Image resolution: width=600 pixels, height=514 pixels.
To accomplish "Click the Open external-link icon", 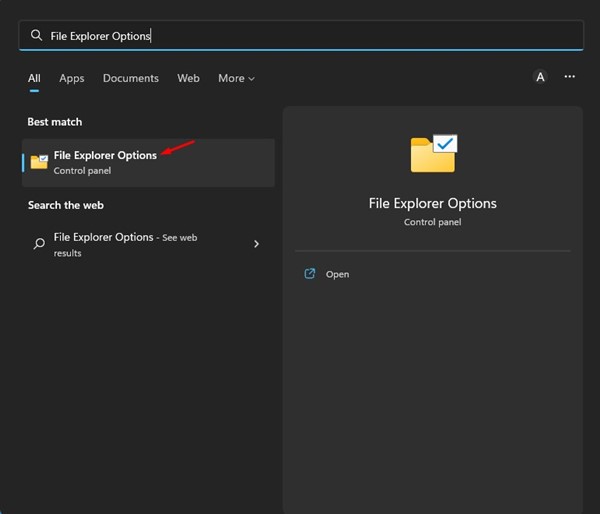I will [x=310, y=274].
